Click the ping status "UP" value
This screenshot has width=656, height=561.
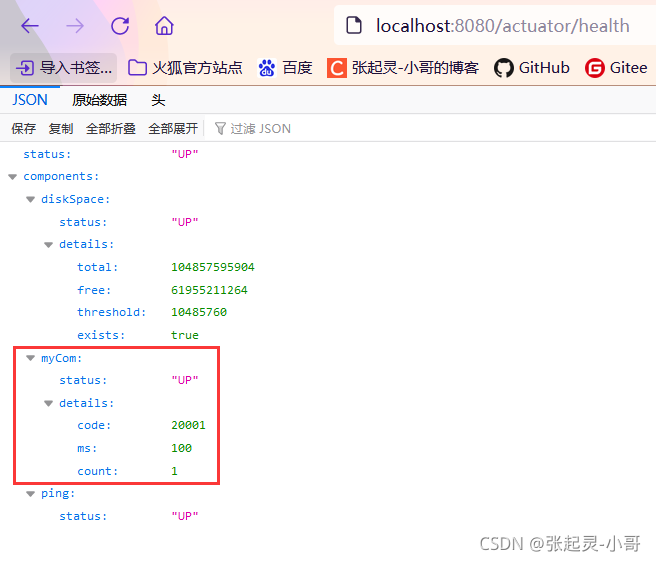click(185, 516)
